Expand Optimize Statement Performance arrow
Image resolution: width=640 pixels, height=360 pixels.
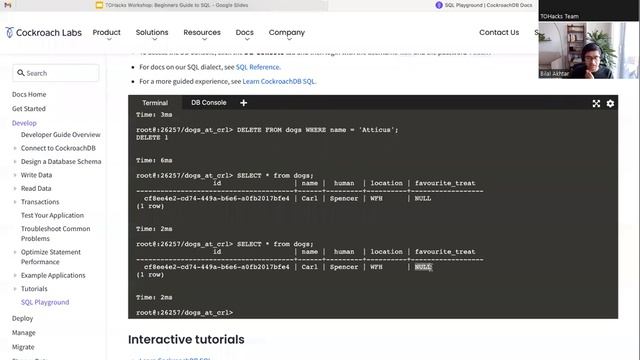(15, 252)
